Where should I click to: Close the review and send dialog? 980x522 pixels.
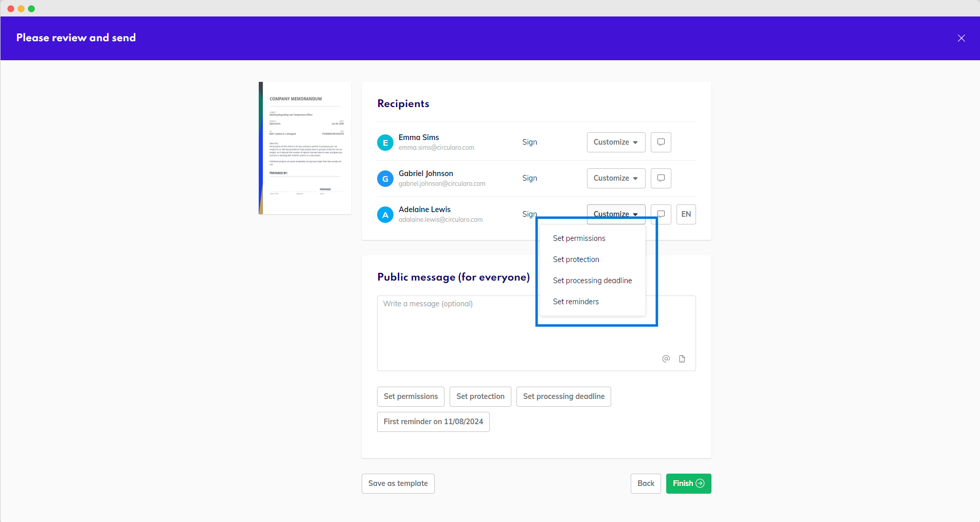tap(960, 38)
